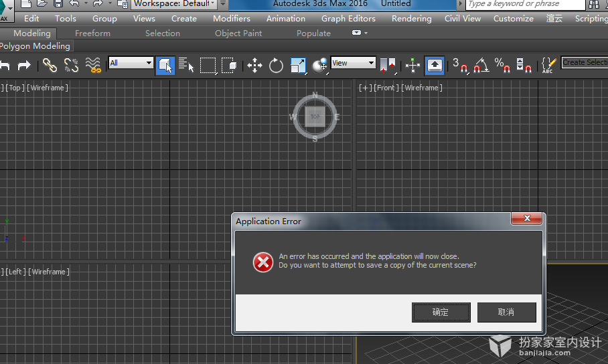This screenshot has height=364, width=608.
Task: Expand the Redo history dropdown arrow
Action: (x=110, y=3)
